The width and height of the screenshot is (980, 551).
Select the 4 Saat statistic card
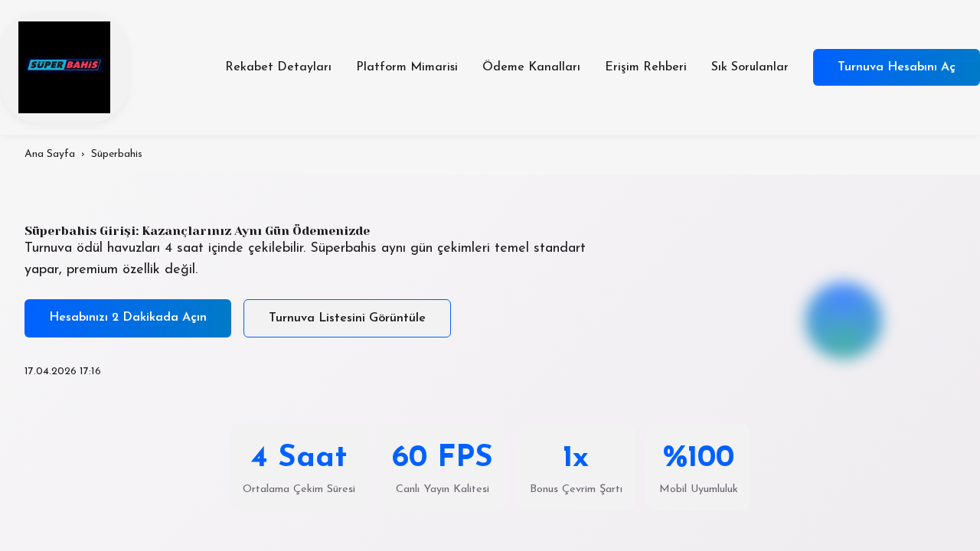point(299,467)
